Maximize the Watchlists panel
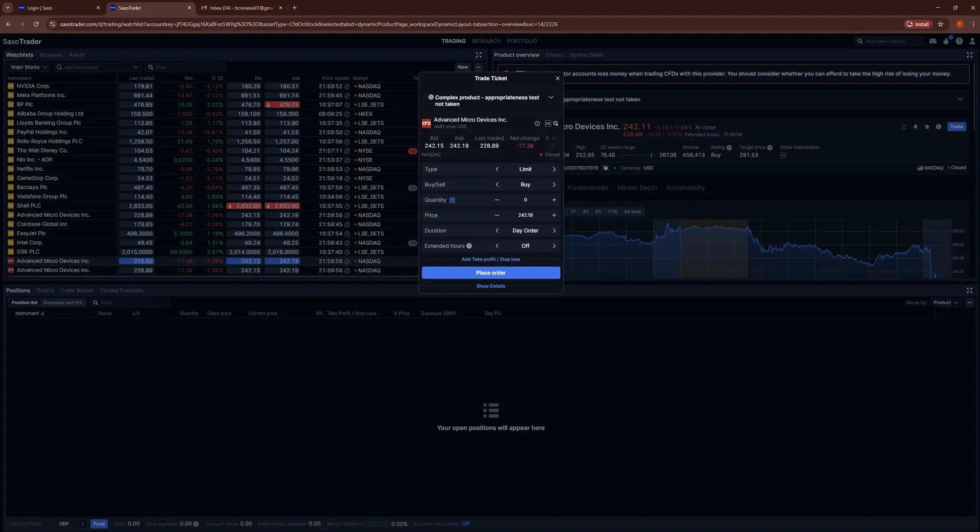Screen dimensions: 980x532 tap(478, 55)
